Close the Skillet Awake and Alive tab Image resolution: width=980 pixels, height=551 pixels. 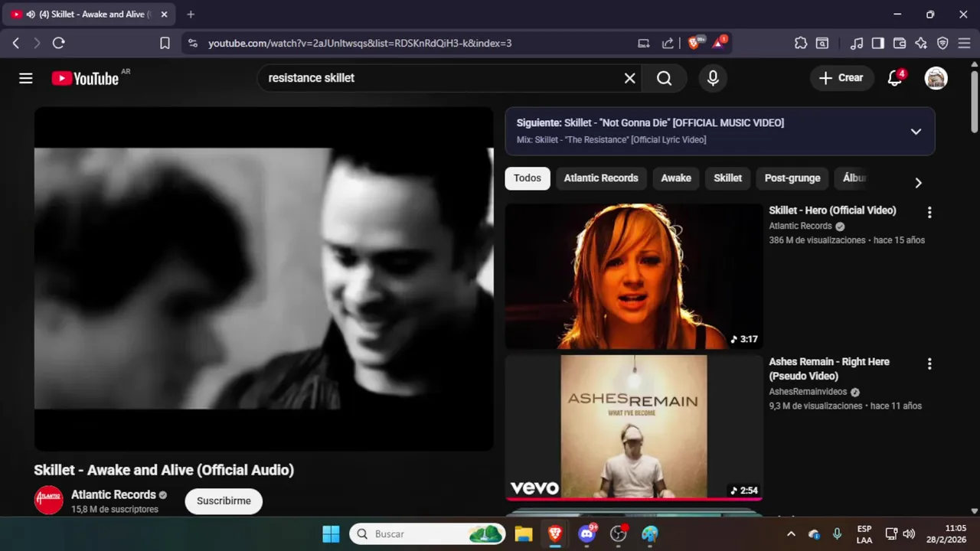[164, 15]
